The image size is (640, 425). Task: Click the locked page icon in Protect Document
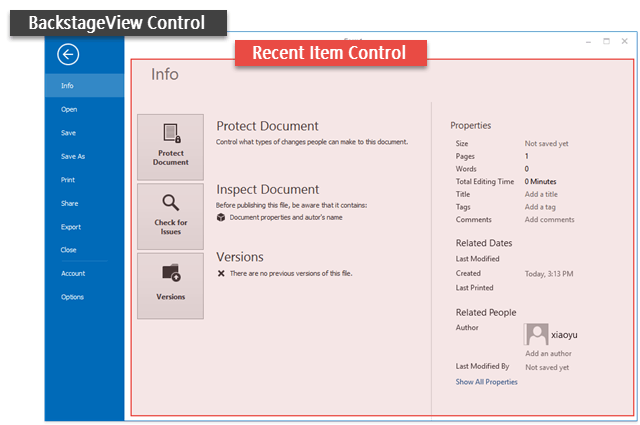pos(172,133)
